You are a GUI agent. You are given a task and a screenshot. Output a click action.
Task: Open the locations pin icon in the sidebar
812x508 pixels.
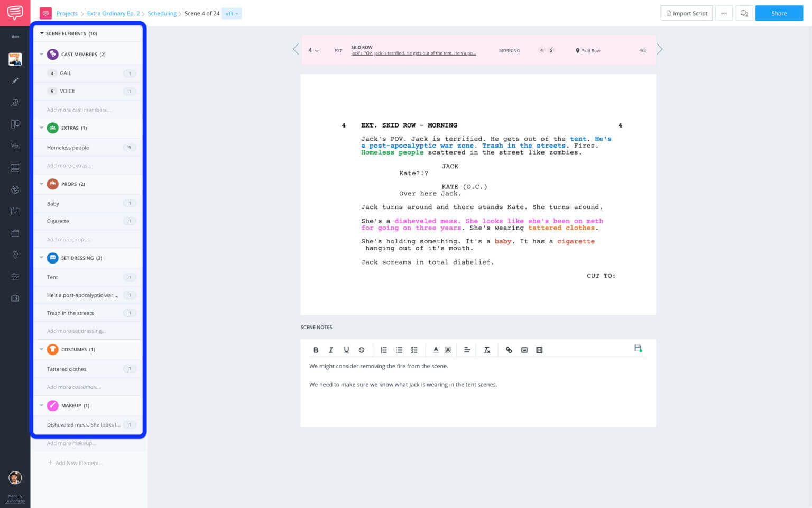15,255
